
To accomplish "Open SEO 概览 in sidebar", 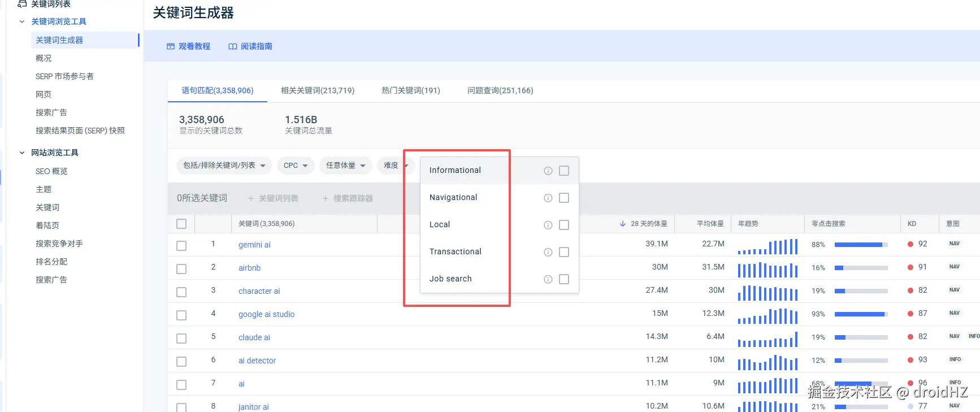I will pos(51,171).
